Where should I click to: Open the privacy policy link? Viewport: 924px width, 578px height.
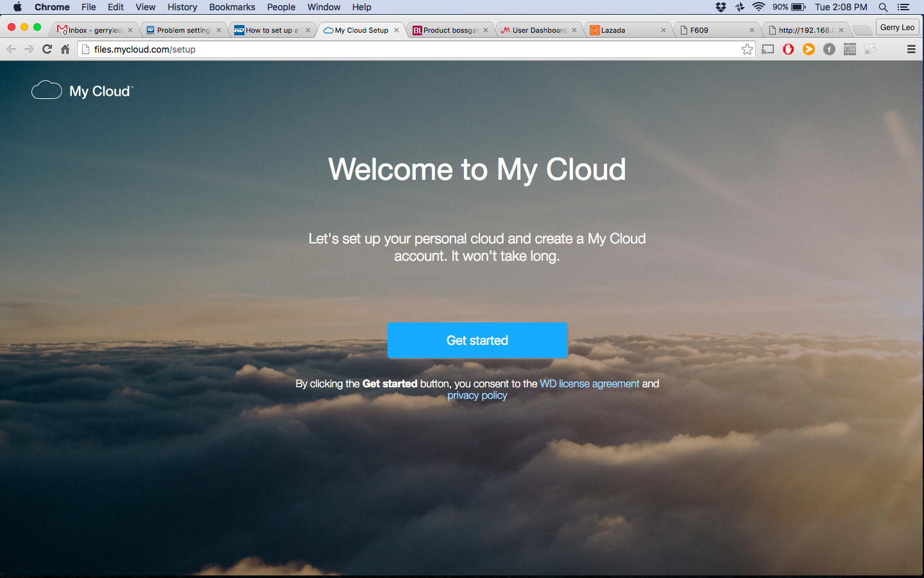click(x=477, y=396)
